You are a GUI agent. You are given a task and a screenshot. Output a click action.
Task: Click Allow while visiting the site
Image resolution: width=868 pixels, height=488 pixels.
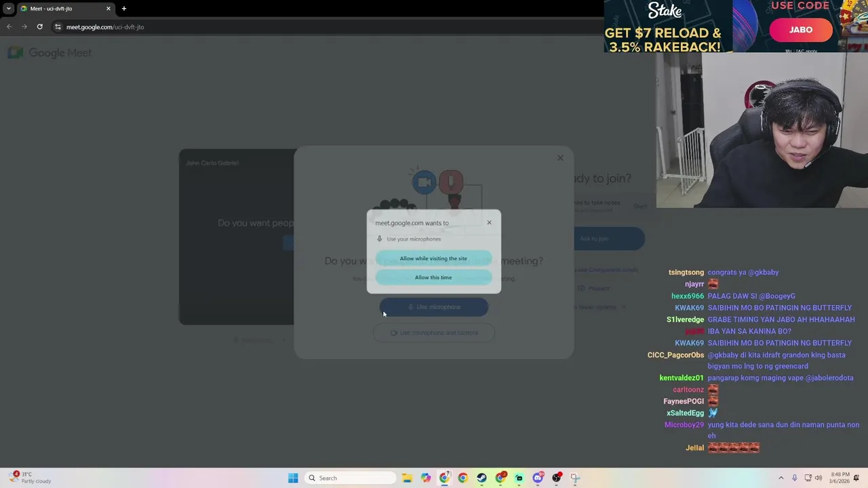[433, 258]
